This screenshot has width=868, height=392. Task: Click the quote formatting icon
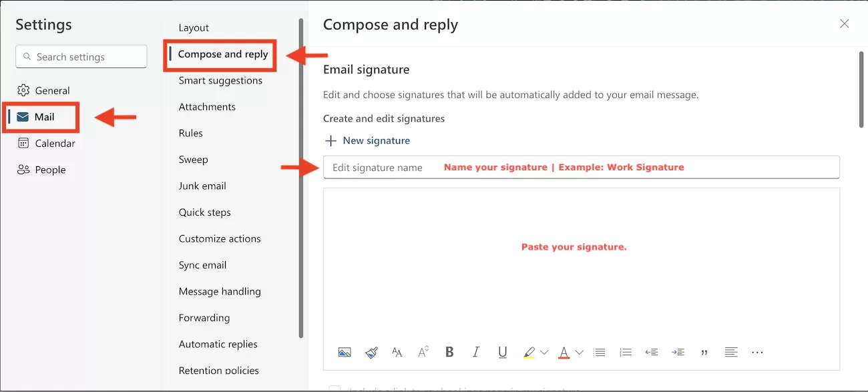tap(704, 352)
